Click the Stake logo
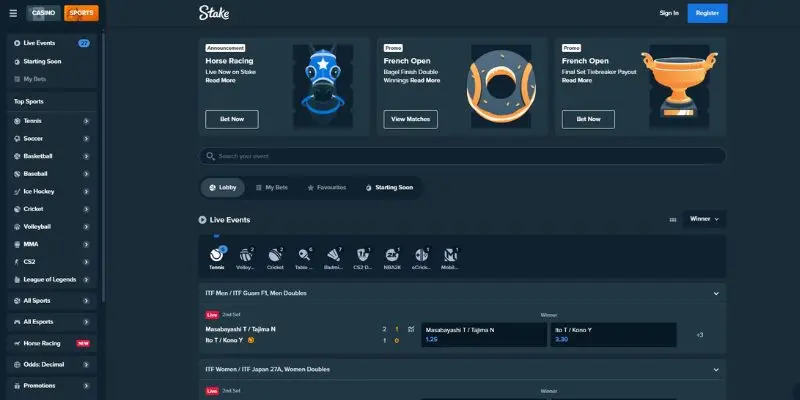 tap(214, 13)
